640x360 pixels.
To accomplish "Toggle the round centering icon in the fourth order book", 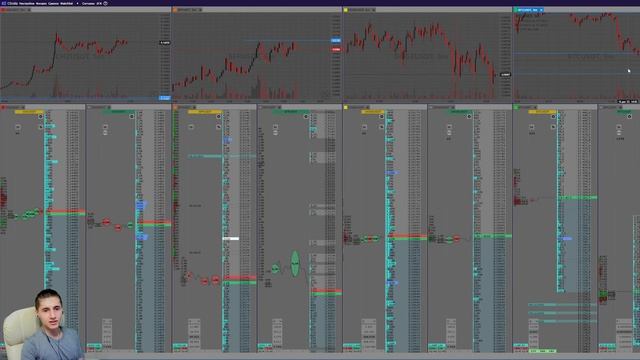I will 306,116.
